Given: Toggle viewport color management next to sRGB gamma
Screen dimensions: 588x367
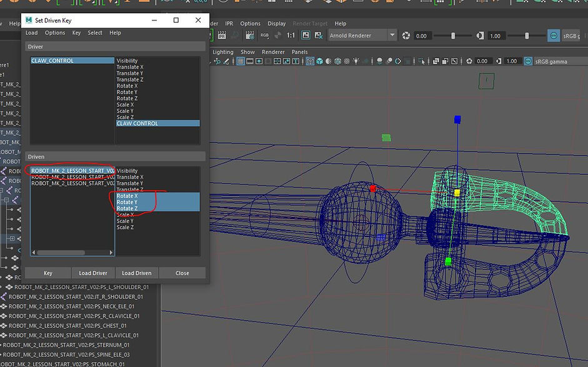Looking at the screenshot, I should 528,61.
